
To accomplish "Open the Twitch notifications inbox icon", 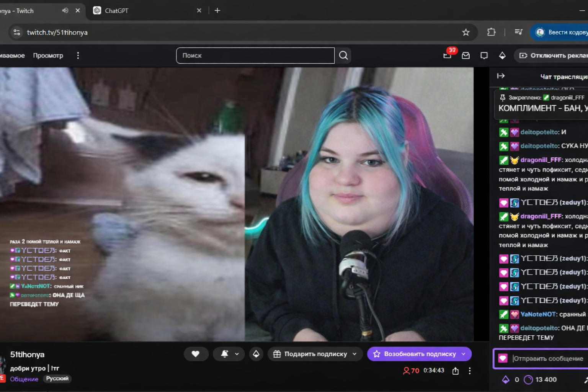I will pyautogui.click(x=465, y=56).
